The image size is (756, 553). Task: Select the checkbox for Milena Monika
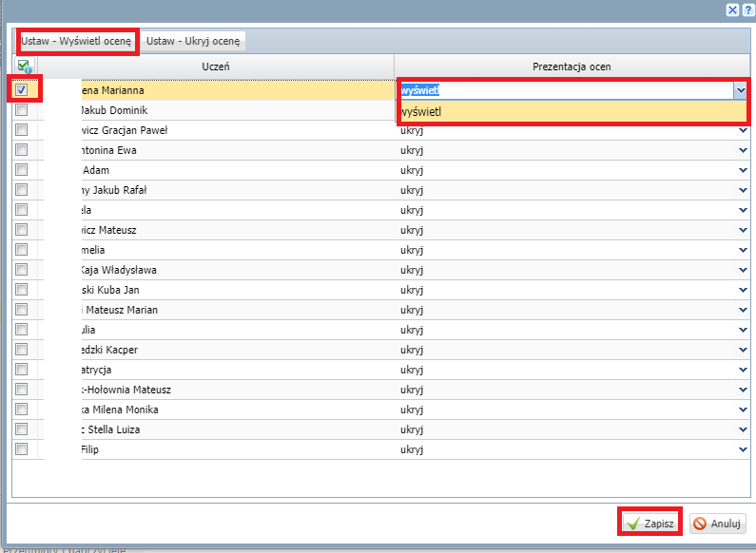pos(21,410)
